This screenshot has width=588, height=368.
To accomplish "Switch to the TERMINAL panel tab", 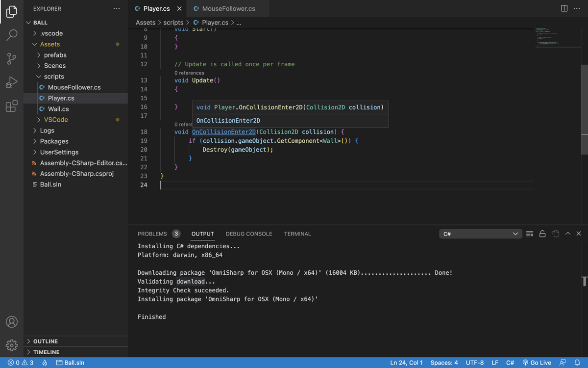I will (x=297, y=234).
